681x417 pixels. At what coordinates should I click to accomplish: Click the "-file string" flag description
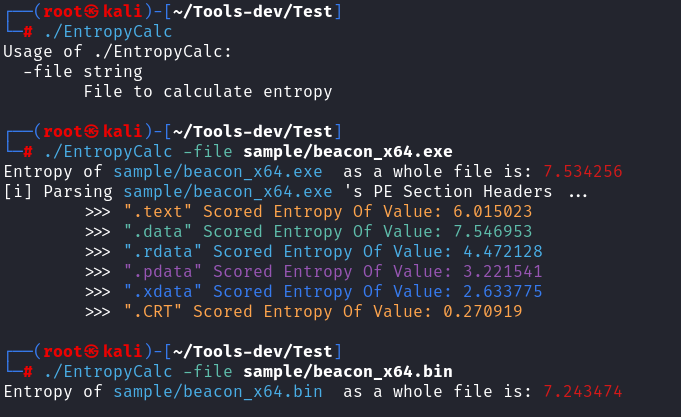point(83,72)
